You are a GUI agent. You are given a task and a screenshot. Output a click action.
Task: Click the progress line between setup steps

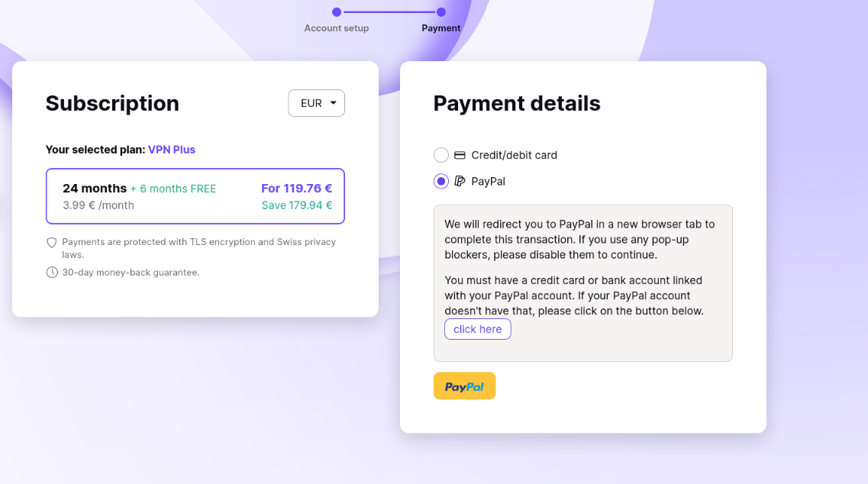click(x=389, y=12)
